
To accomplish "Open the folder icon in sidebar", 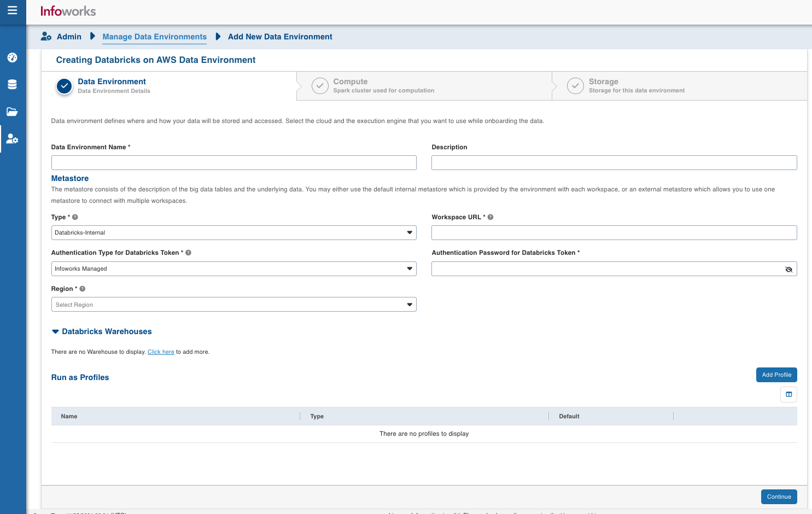I will pyautogui.click(x=12, y=112).
